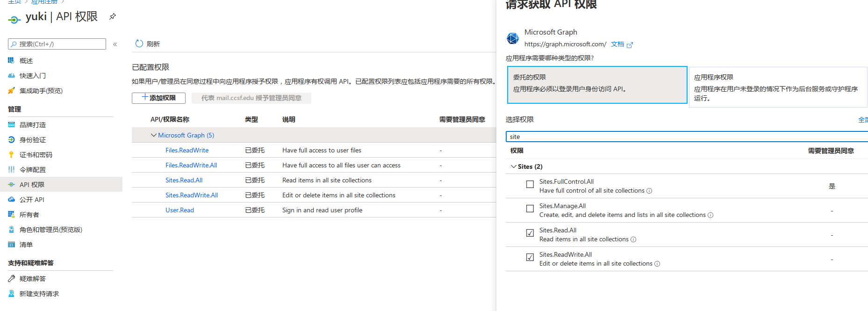Viewport: 868px width, 311px height.
Task: Click the 疑难解答 wrench icon
Action: click(11, 278)
